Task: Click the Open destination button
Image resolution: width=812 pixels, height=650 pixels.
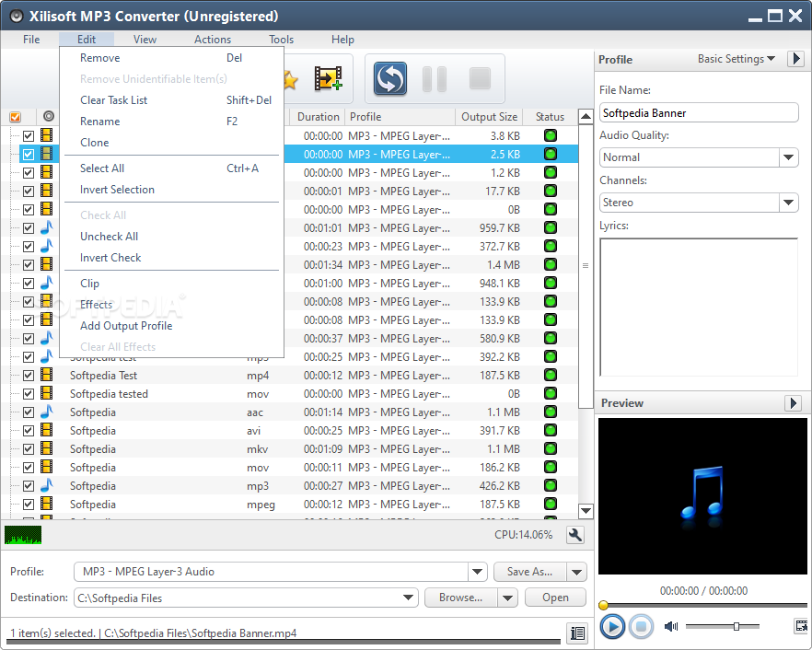Action: [555, 598]
